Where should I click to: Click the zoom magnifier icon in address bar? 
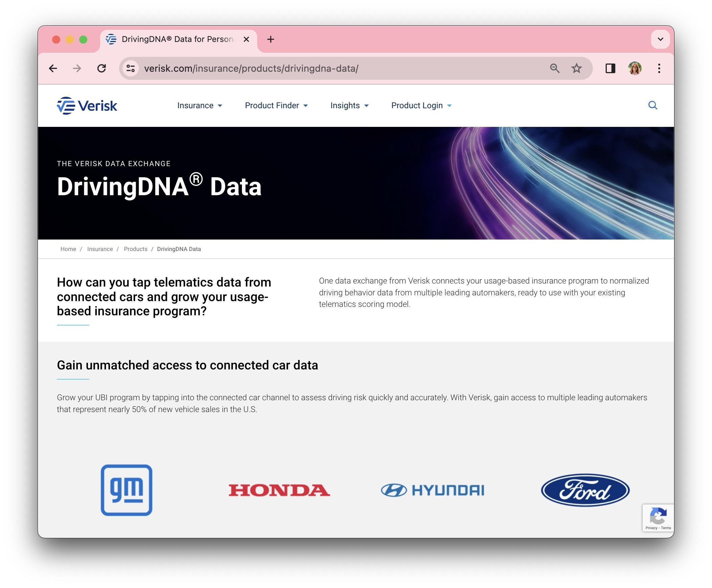click(x=555, y=68)
